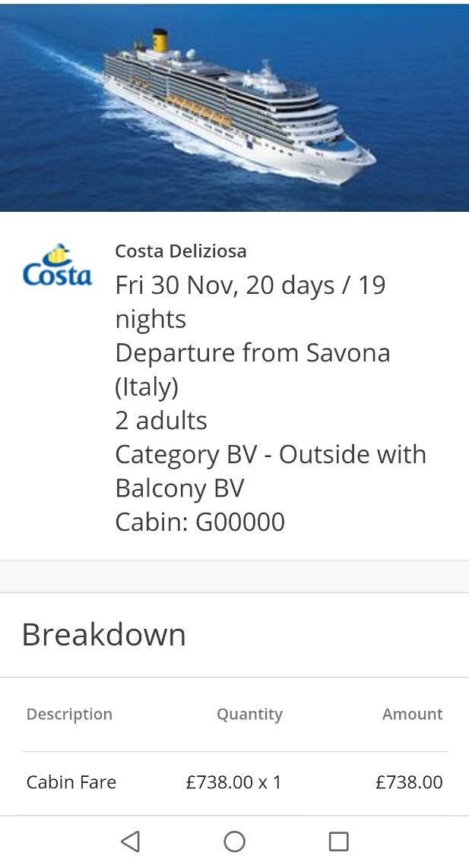Tap the ship's yellow funnel in photo

click(160, 41)
